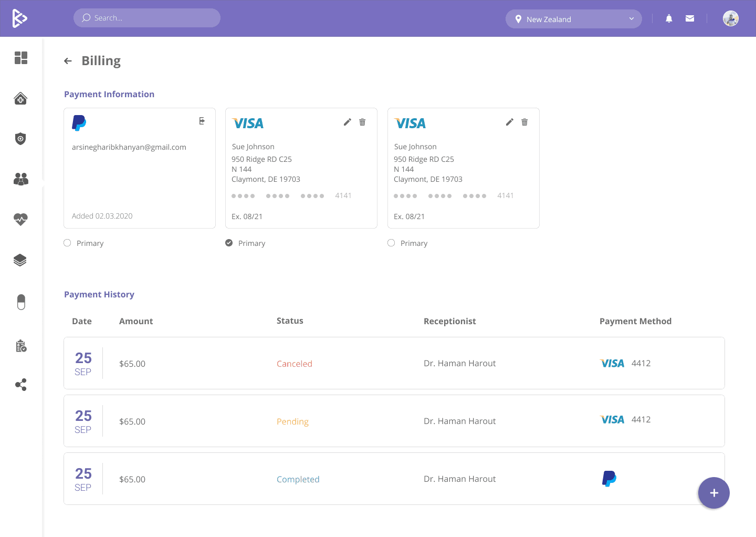Go back using the Billing back arrow
756x537 pixels.
tap(68, 61)
